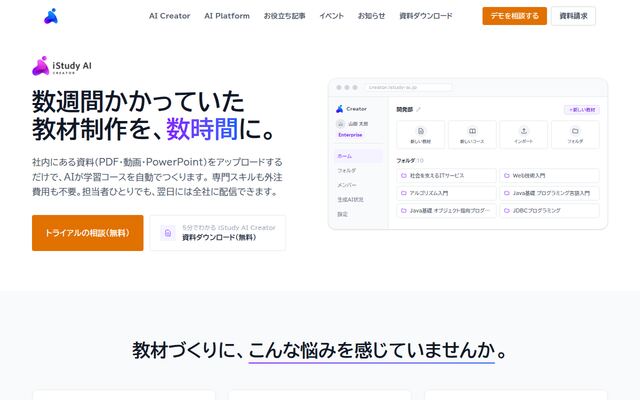The height and width of the screenshot is (400, 640).
Task: Select 生成AI状況 in the preview sidebar
Action: 350,200
